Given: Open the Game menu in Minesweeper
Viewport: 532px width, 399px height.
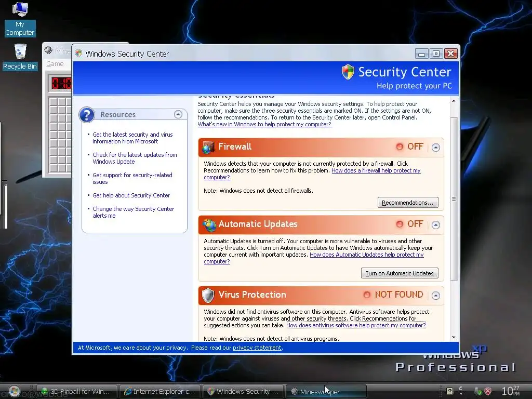Looking at the screenshot, I should pyautogui.click(x=55, y=64).
